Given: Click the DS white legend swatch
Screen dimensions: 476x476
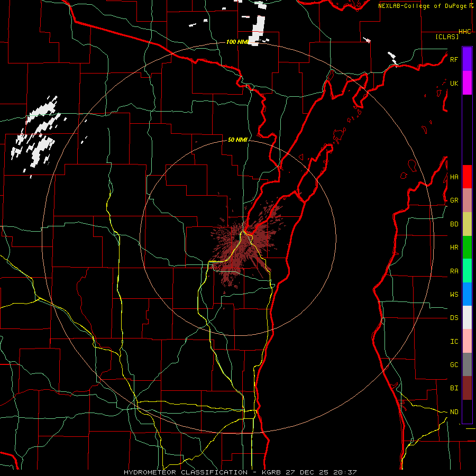Looking at the screenshot, I should (x=467, y=317).
